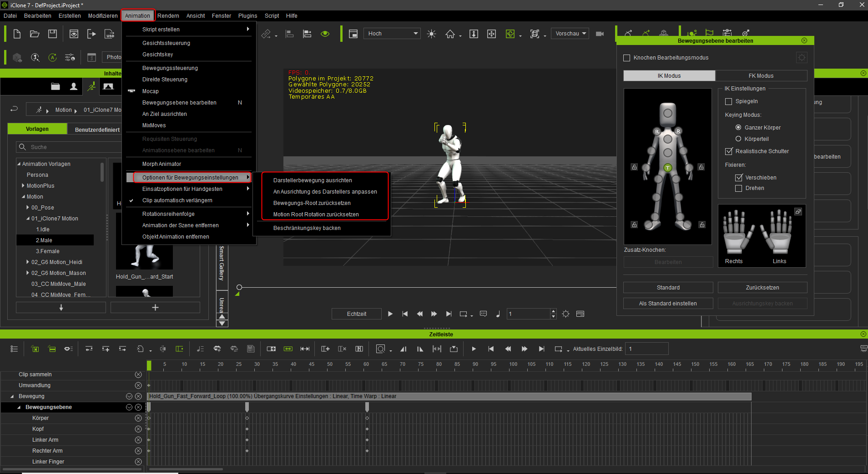Click the green hip bone on dummy
This screenshot has height=474, width=868.
[667, 168]
